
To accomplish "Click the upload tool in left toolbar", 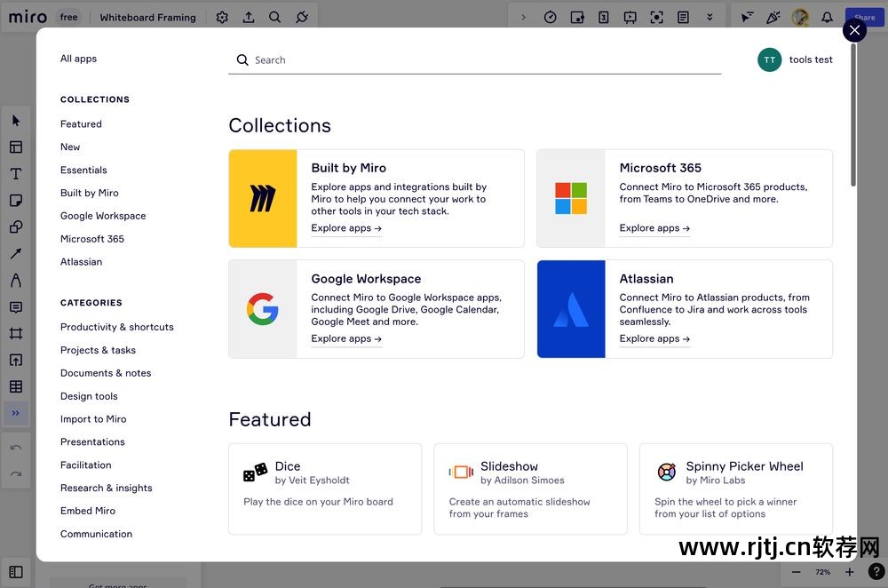I will click(x=16, y=361).
